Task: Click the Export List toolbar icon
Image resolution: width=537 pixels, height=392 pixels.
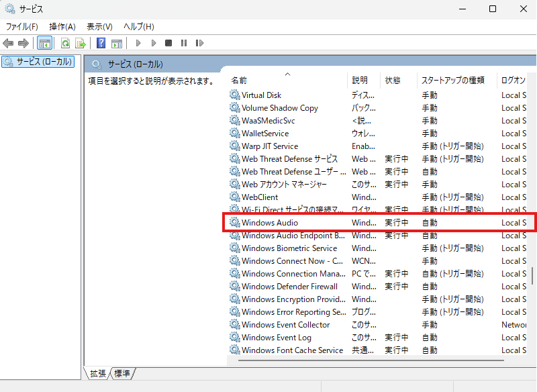Action: pyautogui.click(x=81, y=44)
